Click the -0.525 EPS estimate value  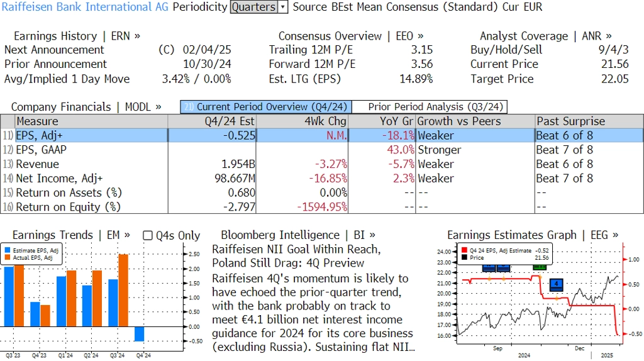[x=239, y=135]
